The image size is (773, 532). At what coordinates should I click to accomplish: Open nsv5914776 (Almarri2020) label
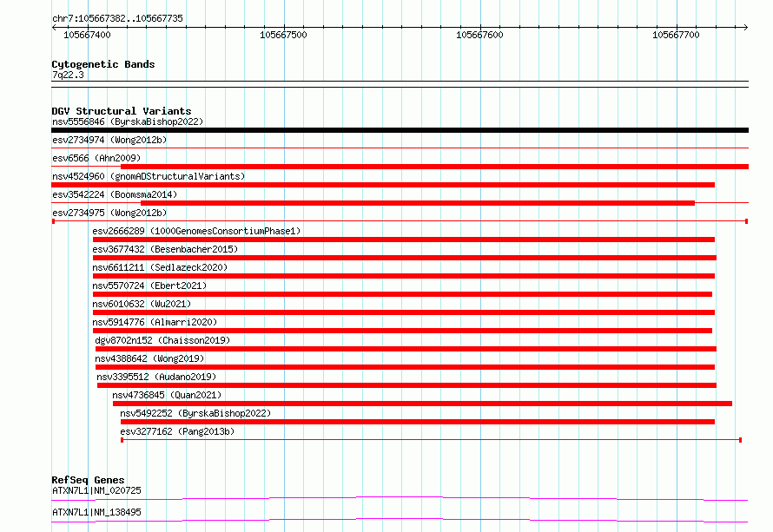coord(155,322)
